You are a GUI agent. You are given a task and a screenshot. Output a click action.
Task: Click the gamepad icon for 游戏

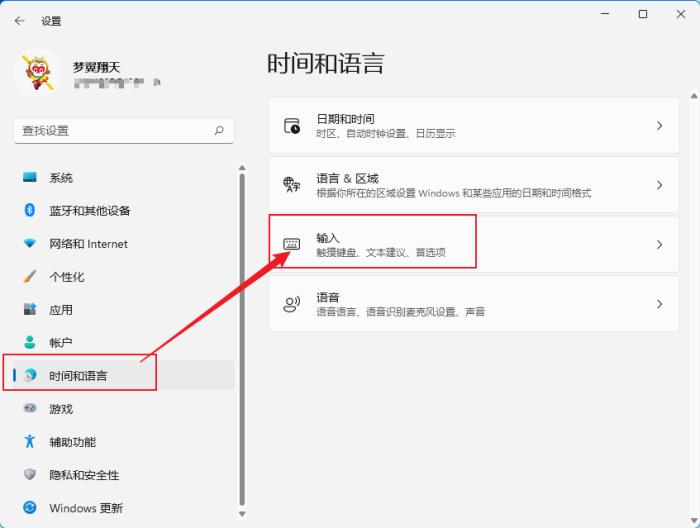click(30, 409)
